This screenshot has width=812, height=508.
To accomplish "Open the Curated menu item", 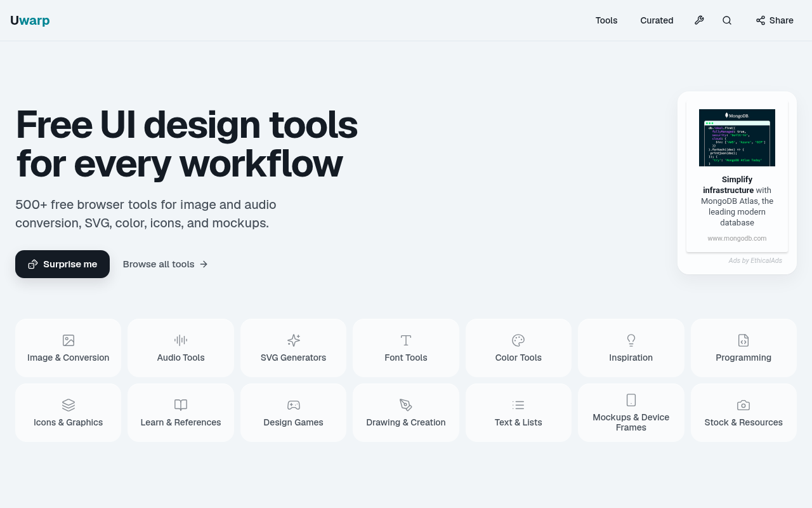I will pyautogui.click(x=657, y=20).
